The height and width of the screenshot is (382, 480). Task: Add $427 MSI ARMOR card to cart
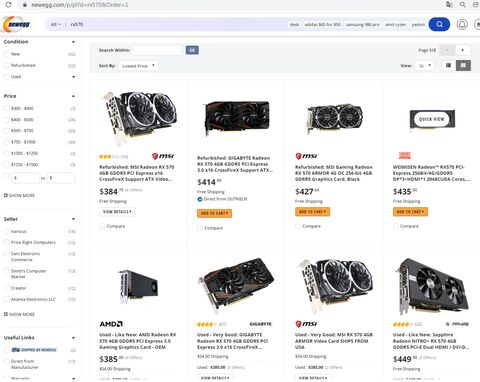pos(312,212)
